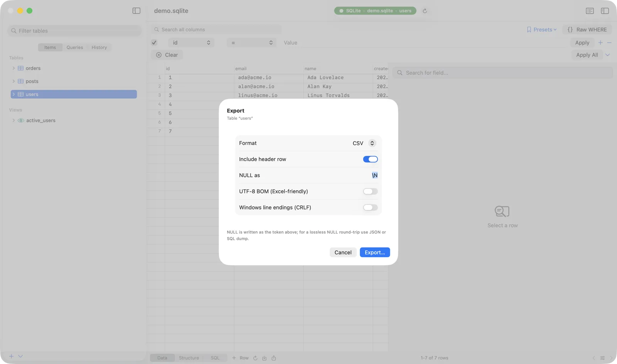Click the Search for field input
This screenshot has height=364, width=617.
pos(502,73)
